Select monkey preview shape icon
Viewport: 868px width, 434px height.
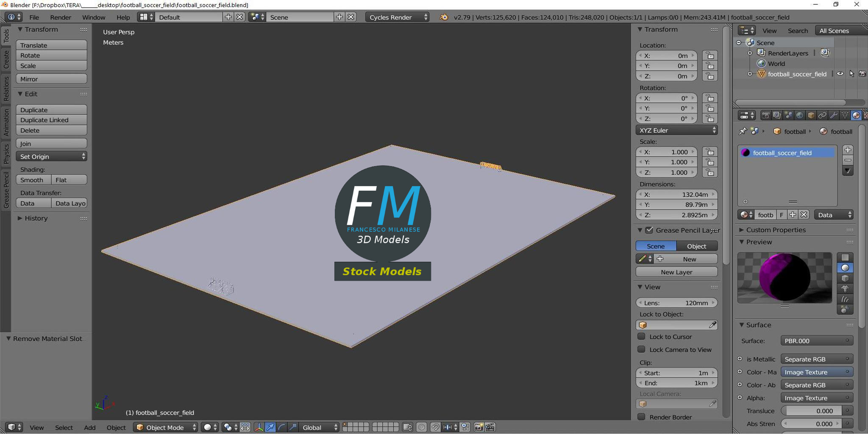845,289
